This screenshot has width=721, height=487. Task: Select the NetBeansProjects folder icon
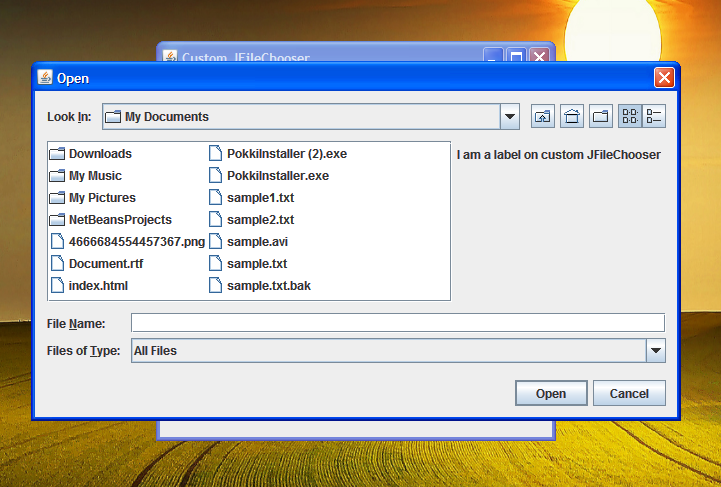[57, 220]
